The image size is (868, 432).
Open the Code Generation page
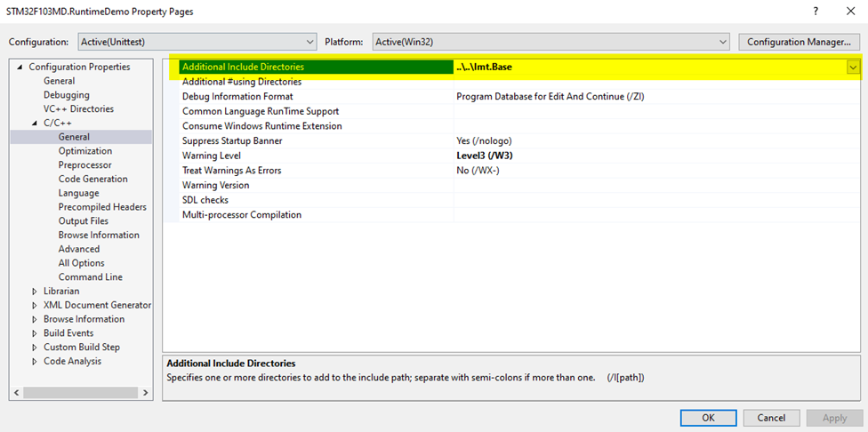(x=93, y=179)
